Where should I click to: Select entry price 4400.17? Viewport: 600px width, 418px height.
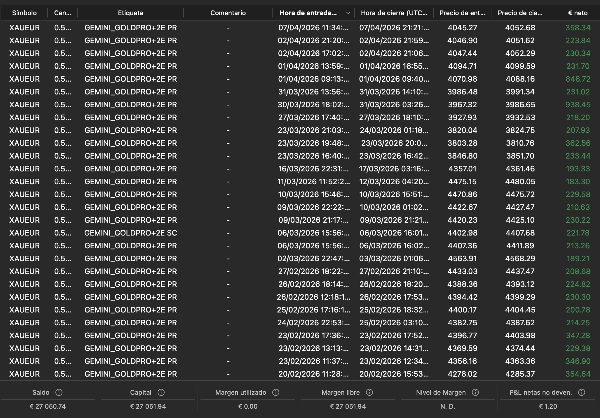click(x=462, y=310)
